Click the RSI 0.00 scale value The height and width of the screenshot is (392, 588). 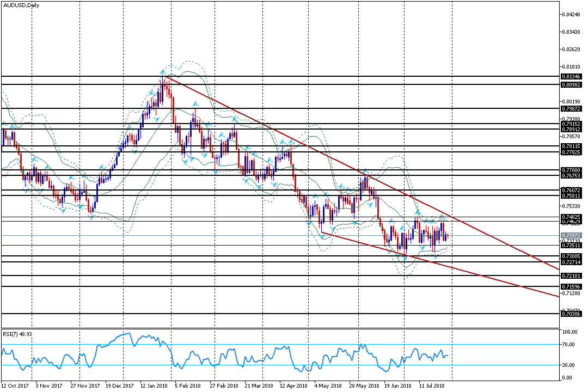tap(567, 378)
